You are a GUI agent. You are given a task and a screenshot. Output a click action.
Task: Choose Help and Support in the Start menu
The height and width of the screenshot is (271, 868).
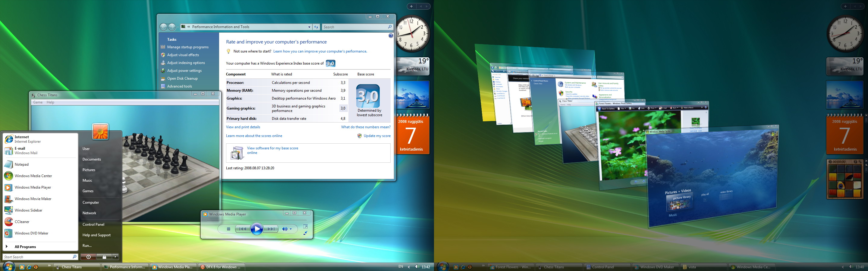(96, 235)
